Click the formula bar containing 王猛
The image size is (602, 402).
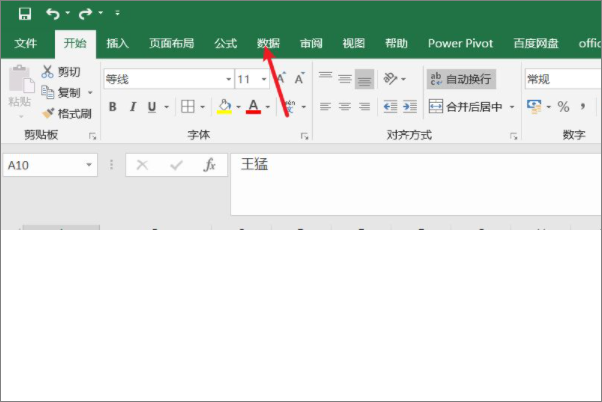pos(416,184)
